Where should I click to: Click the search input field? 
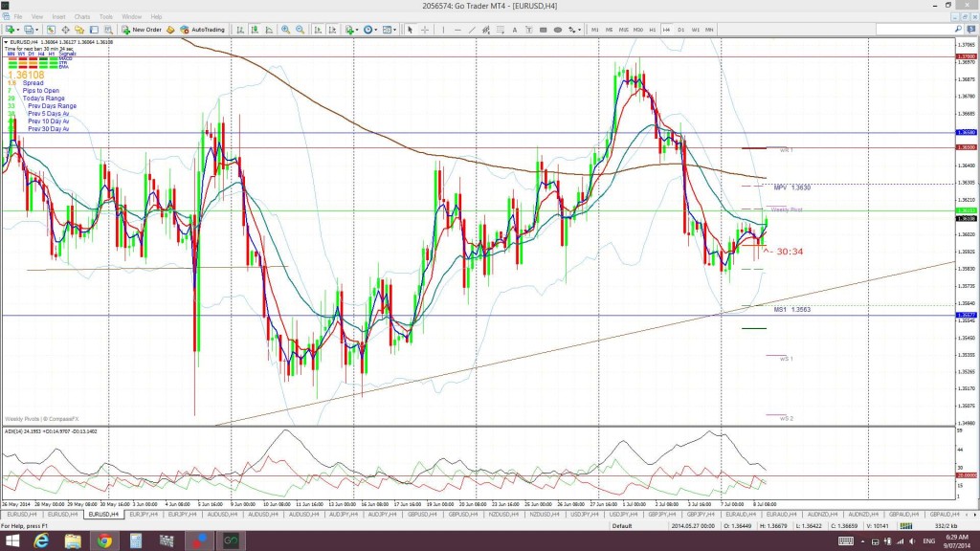[x=914, y=29]
